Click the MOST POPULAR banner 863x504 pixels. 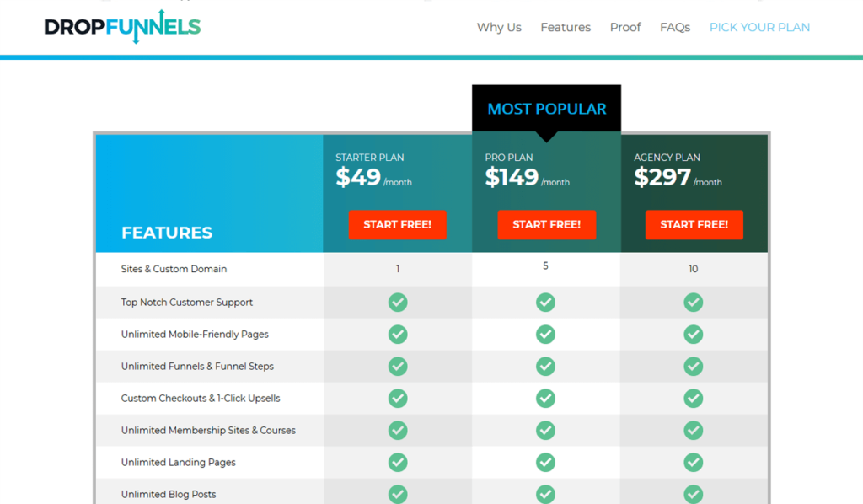coord(546,109)
